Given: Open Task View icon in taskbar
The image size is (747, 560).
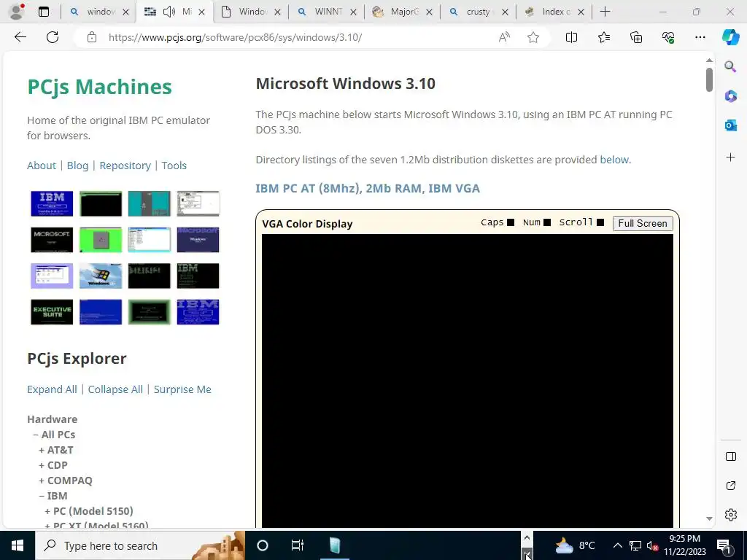Looking at the screenshot, I should pyautogui.click(x=298, y=545).
